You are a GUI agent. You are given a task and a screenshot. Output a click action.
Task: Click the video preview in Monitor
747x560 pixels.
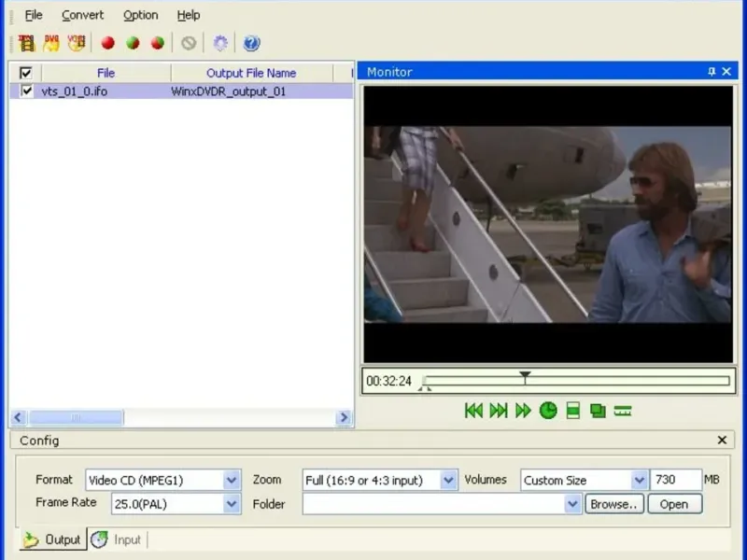[x=548, y=224]
